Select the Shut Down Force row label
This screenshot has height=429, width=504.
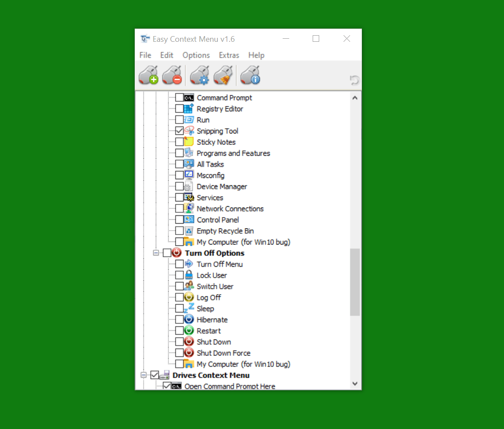(224, 353)
